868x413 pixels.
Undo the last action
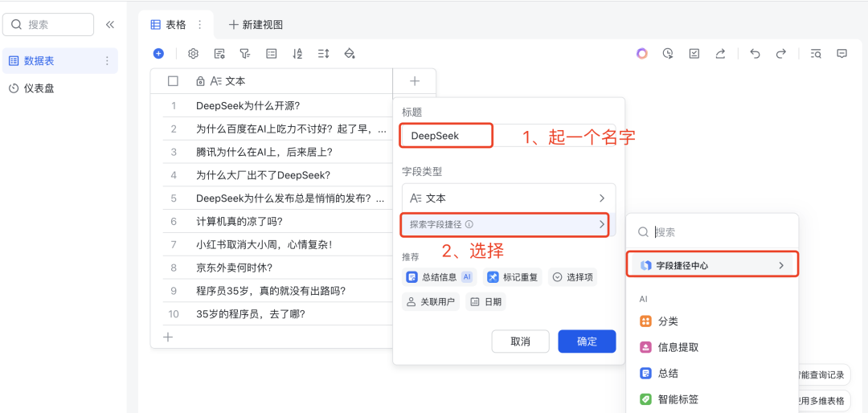755,54
